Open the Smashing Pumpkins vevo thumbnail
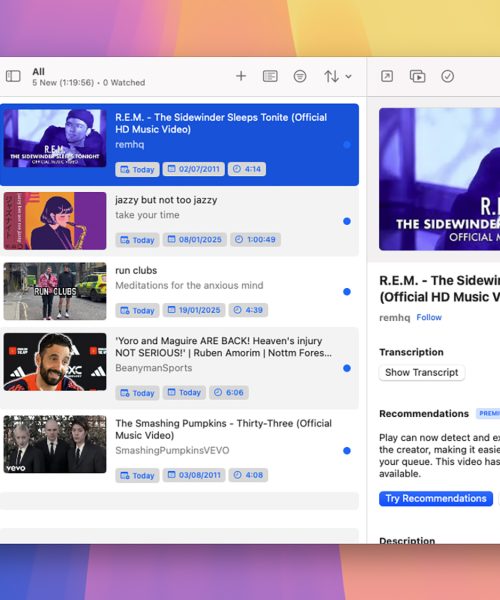 (55, 444)
